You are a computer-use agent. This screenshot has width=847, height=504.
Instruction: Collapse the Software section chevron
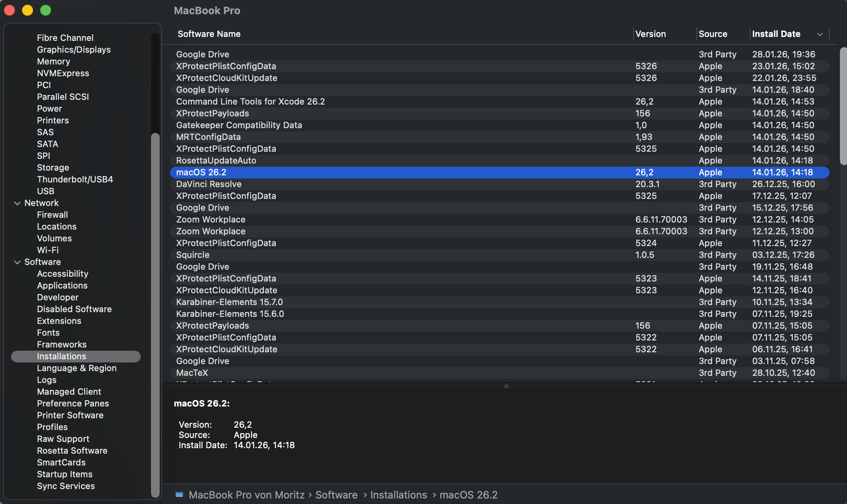(x=17, y=262)
